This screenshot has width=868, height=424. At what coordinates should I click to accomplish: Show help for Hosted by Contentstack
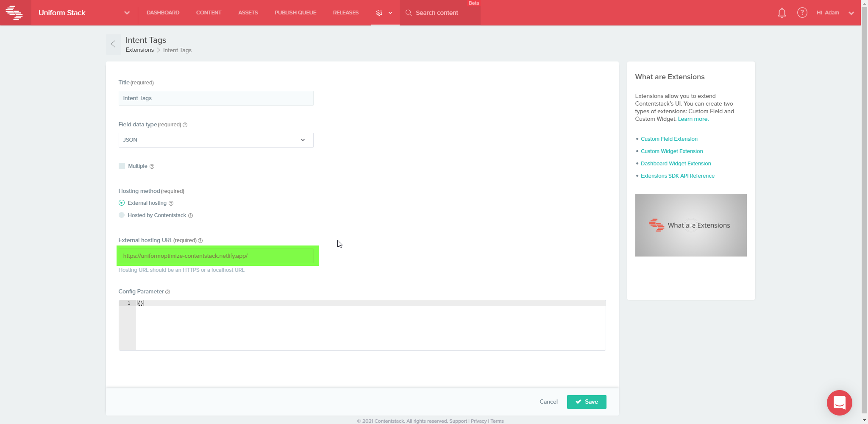click(x=190, y=216)
